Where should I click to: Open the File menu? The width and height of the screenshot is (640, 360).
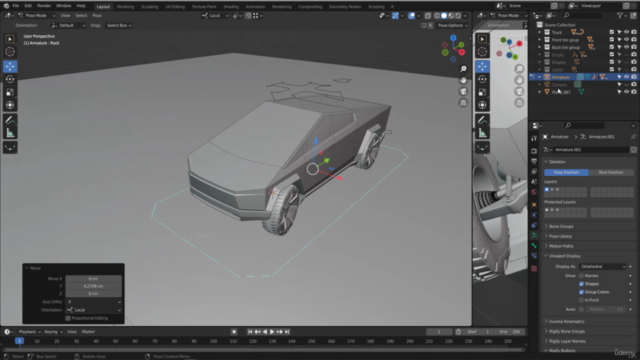coord(16,6)
